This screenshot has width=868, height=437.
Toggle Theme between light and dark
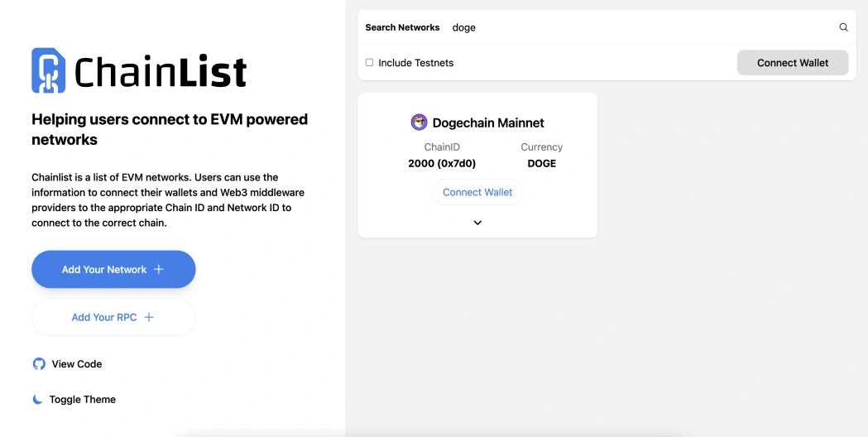[82, 400]
